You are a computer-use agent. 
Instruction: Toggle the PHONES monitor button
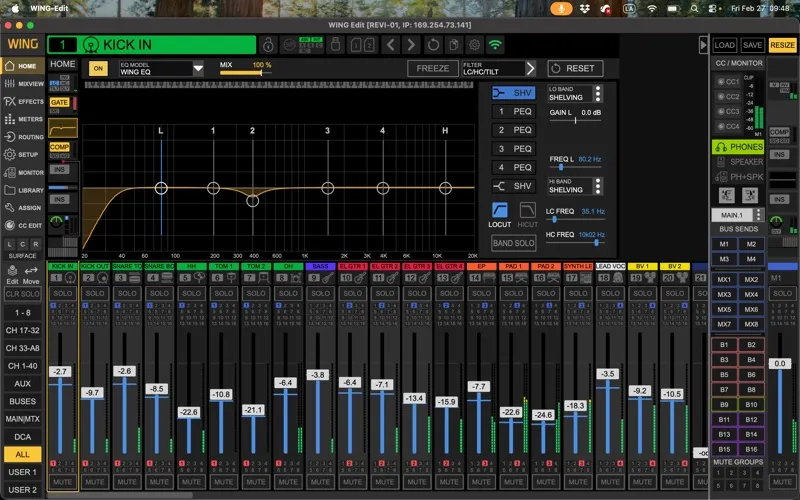(738, 147)
